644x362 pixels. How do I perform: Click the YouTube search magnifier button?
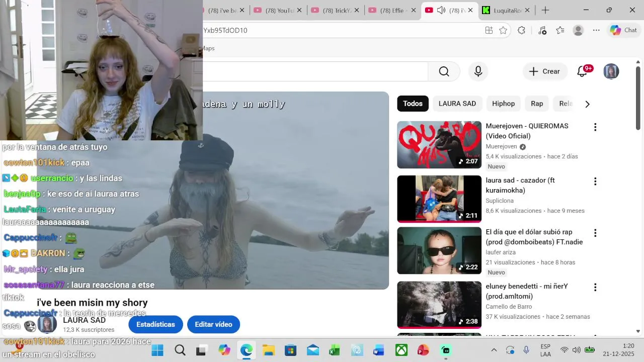point(444,71)
